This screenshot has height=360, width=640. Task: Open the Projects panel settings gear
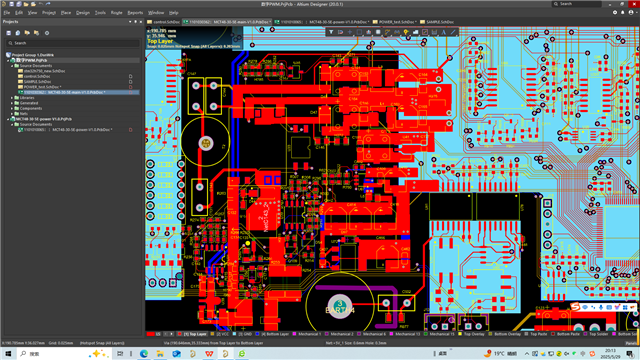click(47, 33)
